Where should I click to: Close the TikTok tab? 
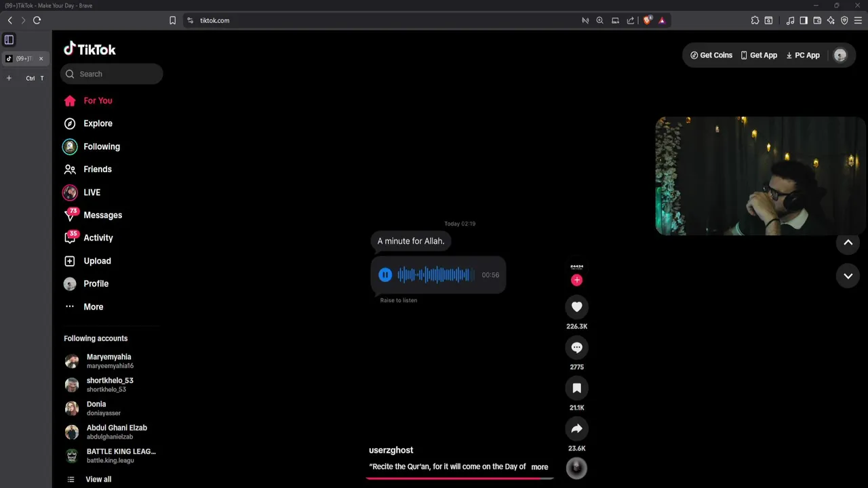(41, 58)
